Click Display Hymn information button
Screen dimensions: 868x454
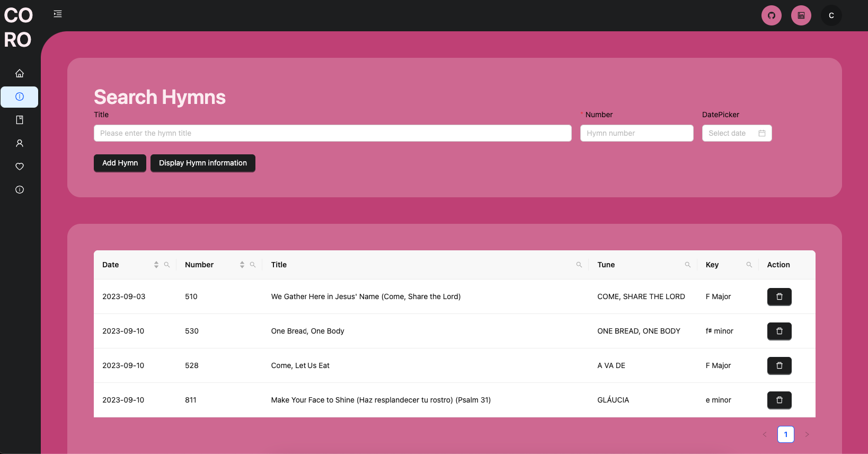click(202, 163)
